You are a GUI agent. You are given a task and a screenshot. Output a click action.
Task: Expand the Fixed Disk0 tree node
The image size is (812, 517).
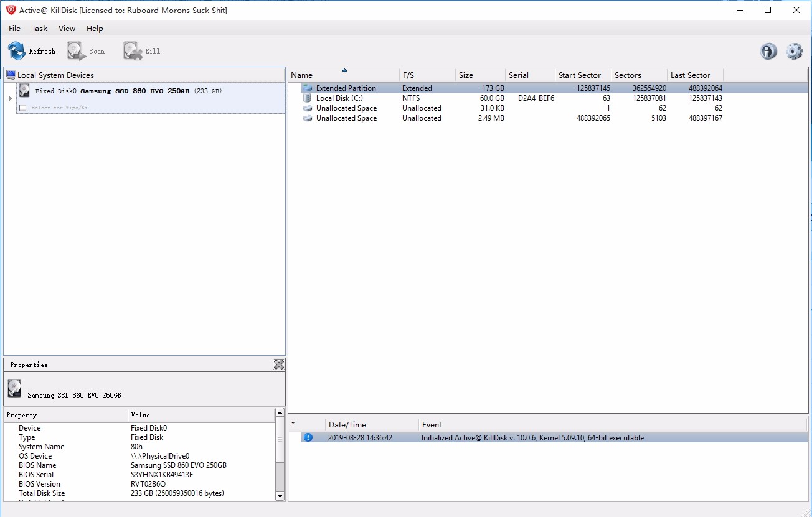click(10, 98)
